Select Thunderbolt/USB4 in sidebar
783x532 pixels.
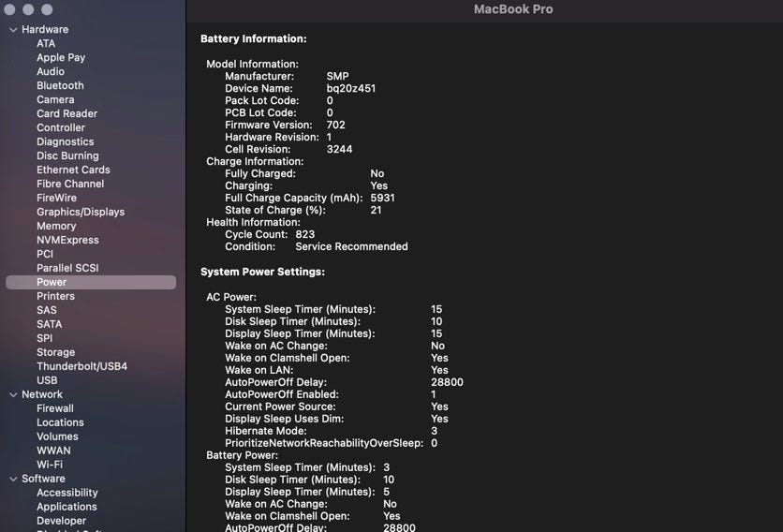(81, 366)
